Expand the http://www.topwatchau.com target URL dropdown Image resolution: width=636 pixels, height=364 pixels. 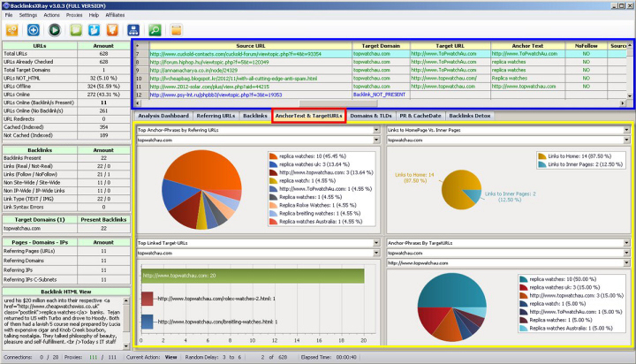[626, 263]
